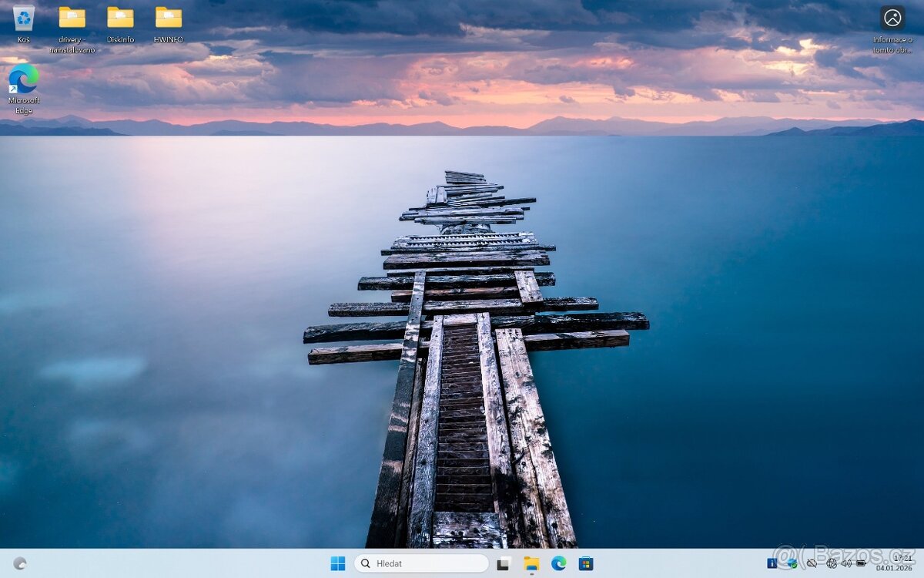Image resolution: width=924 pixels, height=578 pixels.
Task: Click the Start button
Action: [x=337, y=563]
